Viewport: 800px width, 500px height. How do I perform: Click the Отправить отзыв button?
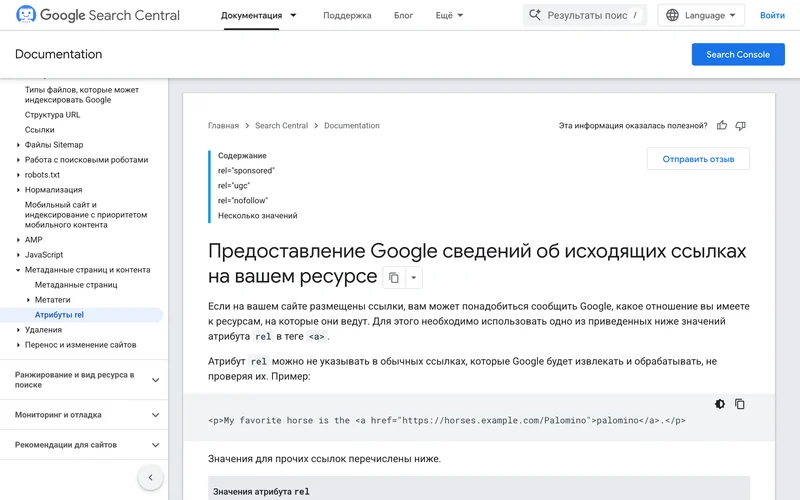pyautogui.click(x=698, y=159)
